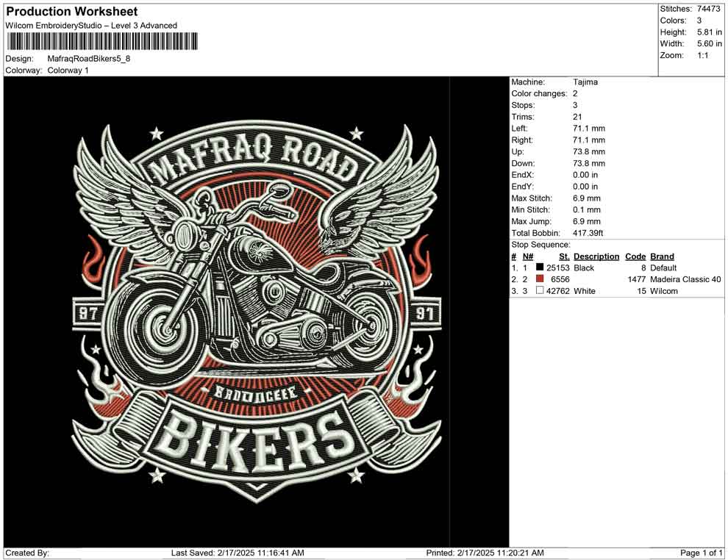Click the underlined Description column header
This screenshot has width=728, height=560.
(596, 256)
